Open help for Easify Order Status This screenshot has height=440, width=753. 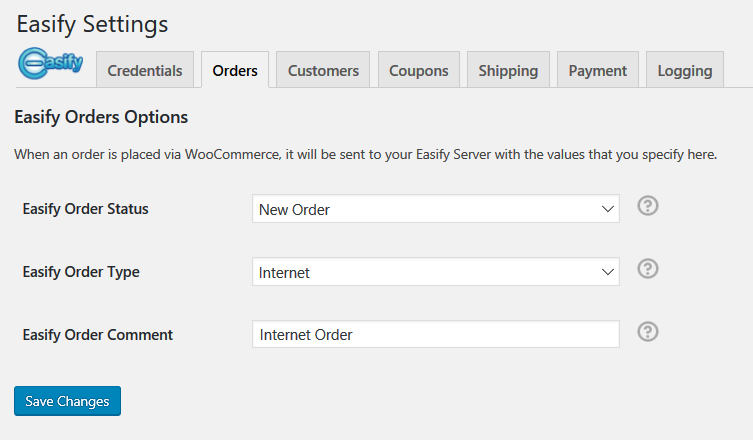click(x=648, y=206)
